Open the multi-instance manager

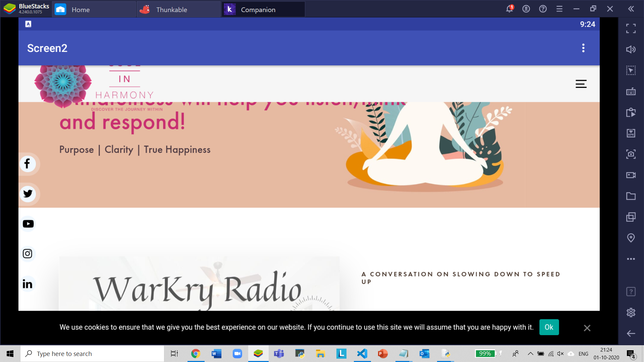631,217
